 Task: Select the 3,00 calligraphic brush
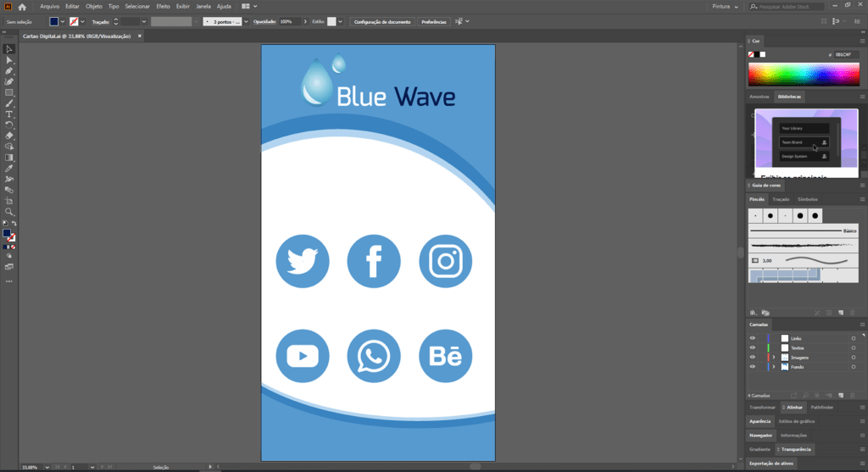[804, 260]
